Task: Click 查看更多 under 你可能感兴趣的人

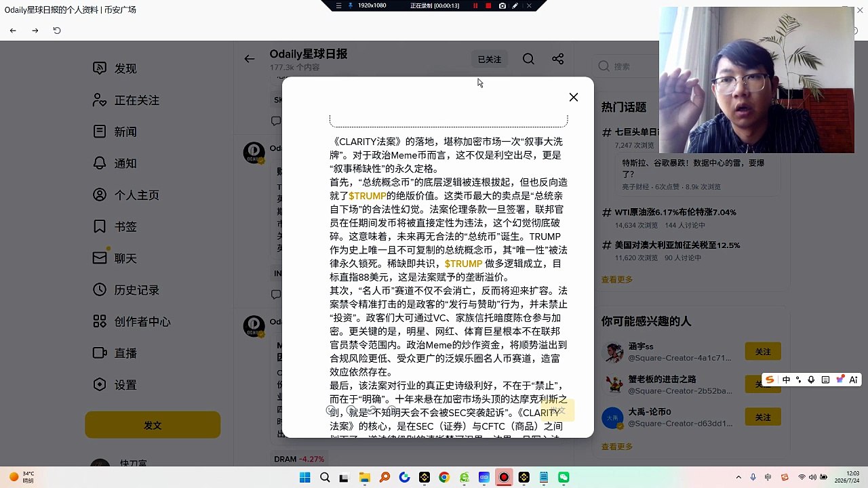Action: pos(616,447)
